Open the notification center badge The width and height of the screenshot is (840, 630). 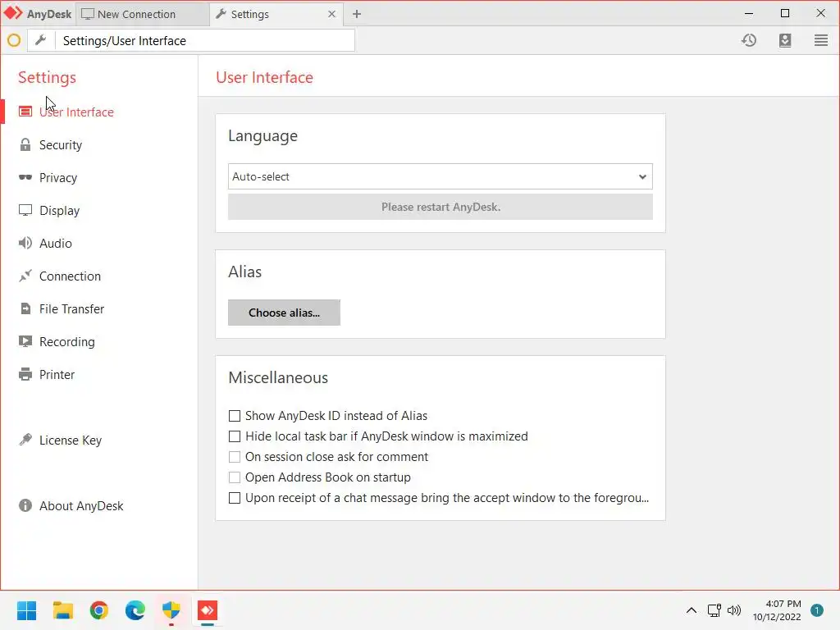[816, 610]
